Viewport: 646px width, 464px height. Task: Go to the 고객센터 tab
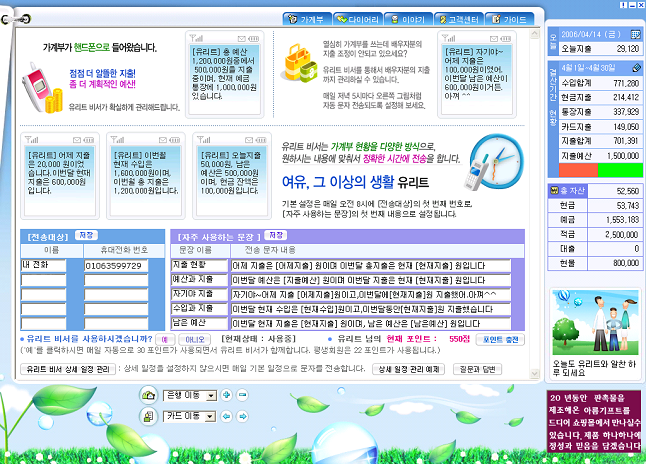pyautogui.click(x=459, y=19)
